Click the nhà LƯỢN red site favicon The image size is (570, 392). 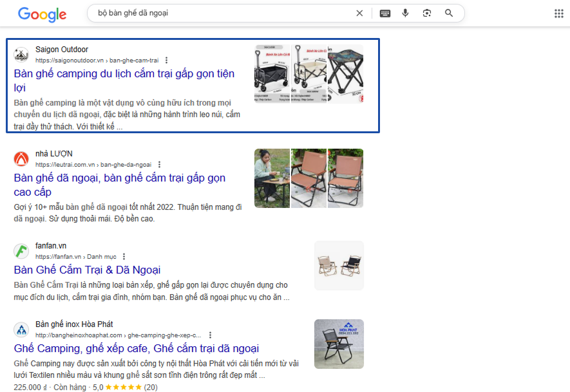21,159
